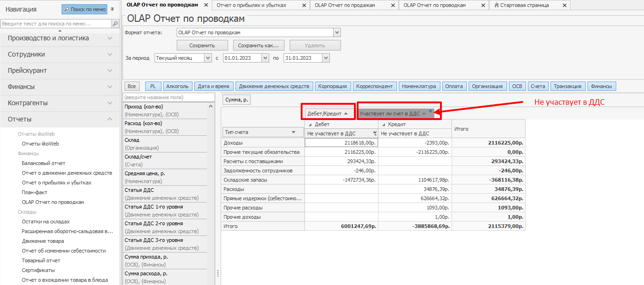The image size is (644, 285).
Task: Click the pin icon in the Навигация panel
Action: coord(112,9)
